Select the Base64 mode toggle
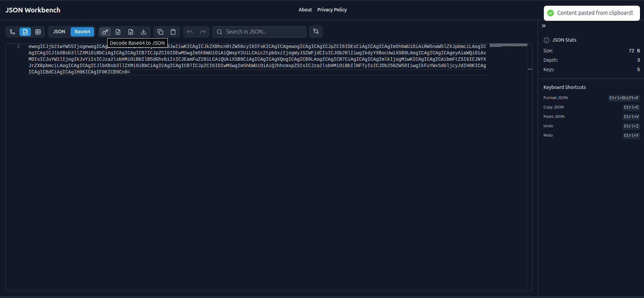Viewport: 644px width, 298px height. click(x=82, y=32)
